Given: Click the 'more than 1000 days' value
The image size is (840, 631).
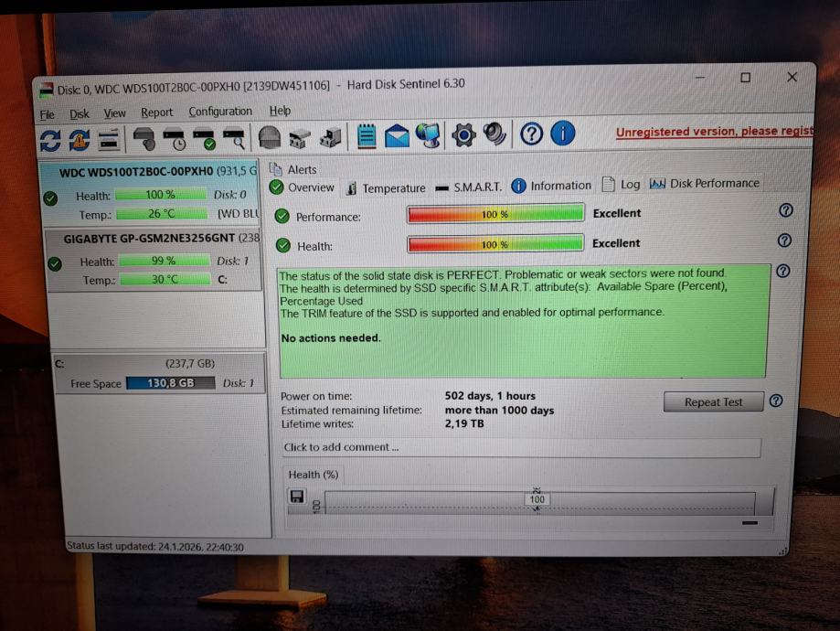Looking at the screenshot, I should pos(499,410).
